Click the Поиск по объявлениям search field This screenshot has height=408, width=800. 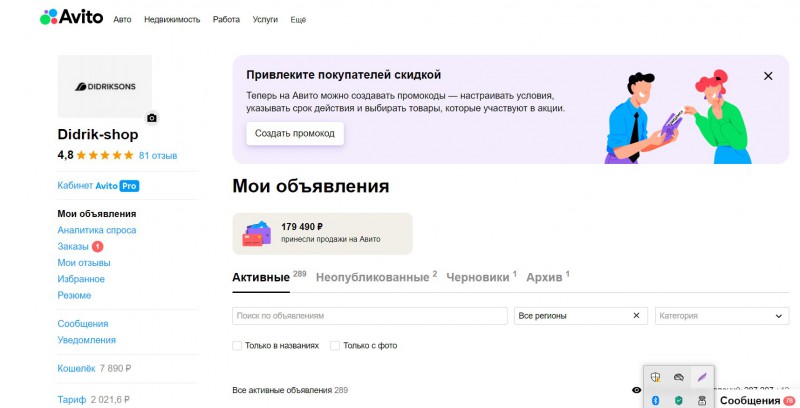click(x=370, y=316)
